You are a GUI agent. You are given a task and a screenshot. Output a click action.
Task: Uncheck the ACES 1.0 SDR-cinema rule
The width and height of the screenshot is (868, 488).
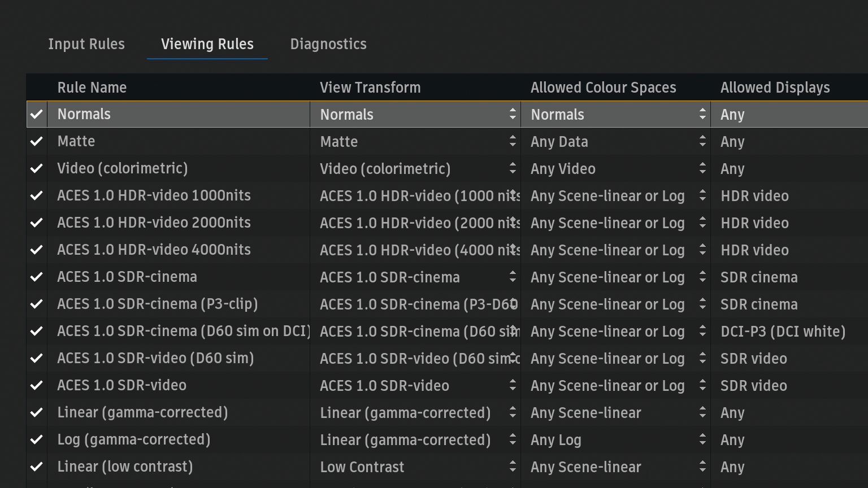point(37,277)
